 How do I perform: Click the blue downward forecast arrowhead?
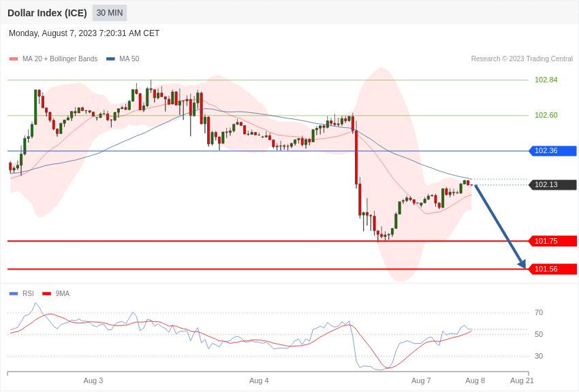pyautogui.click(x=522, y=263)
